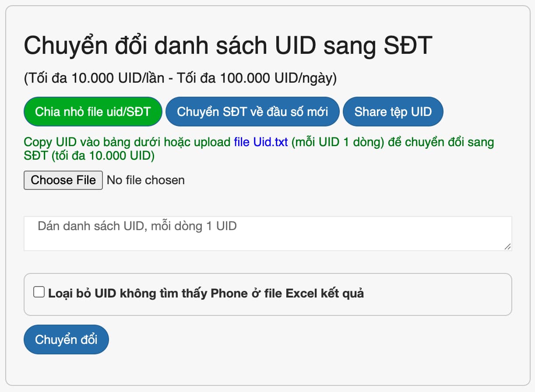Viewport: 535px width, 392px height.
Task: Click 'Choose File' to upload UID list
Action: (x=63, y=180)
